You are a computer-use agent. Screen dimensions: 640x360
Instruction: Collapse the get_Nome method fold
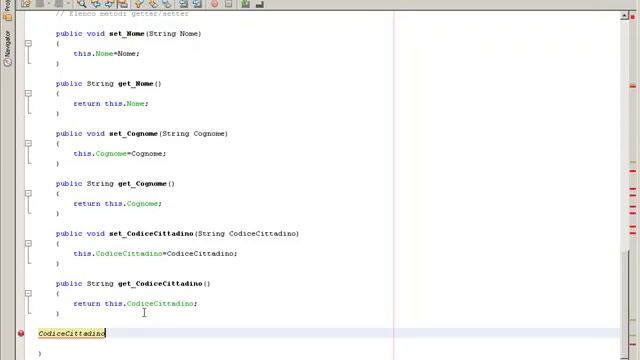point(28,93)
